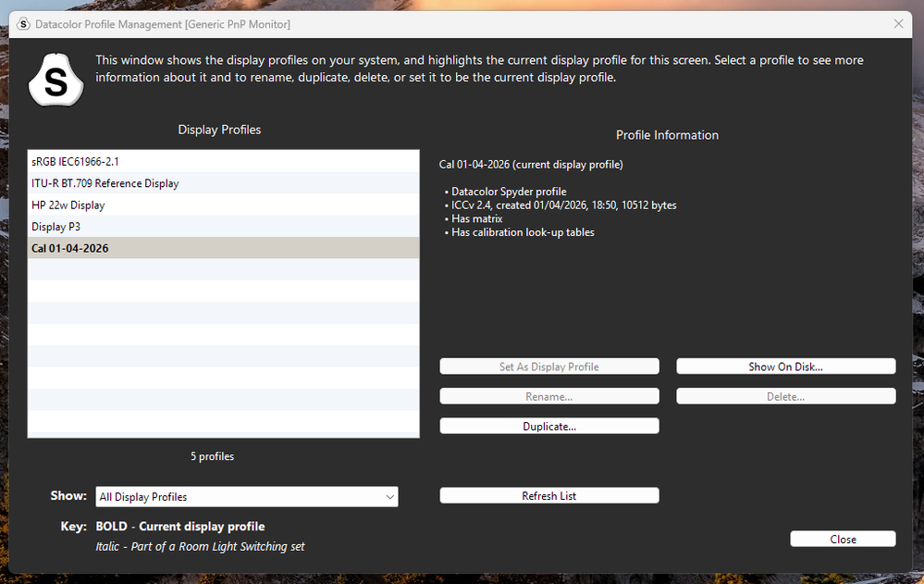
Task: Click the Refresh List button
Action: 549,495
